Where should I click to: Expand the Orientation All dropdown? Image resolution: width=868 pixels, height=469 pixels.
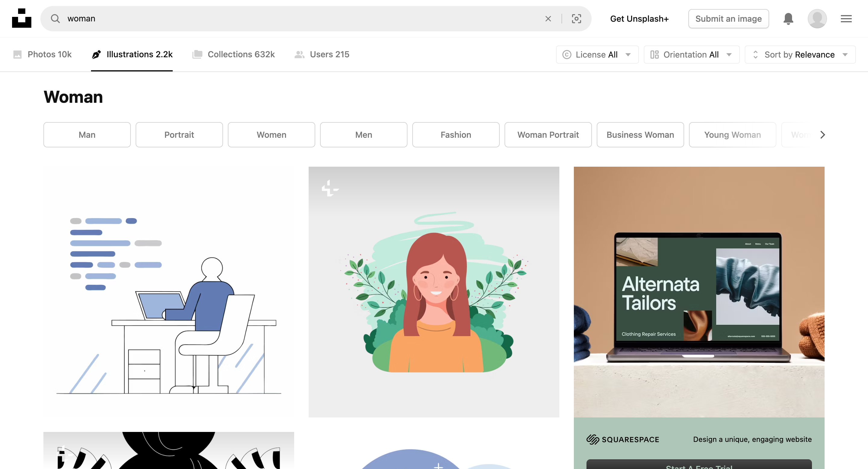[x=691, y=55]
